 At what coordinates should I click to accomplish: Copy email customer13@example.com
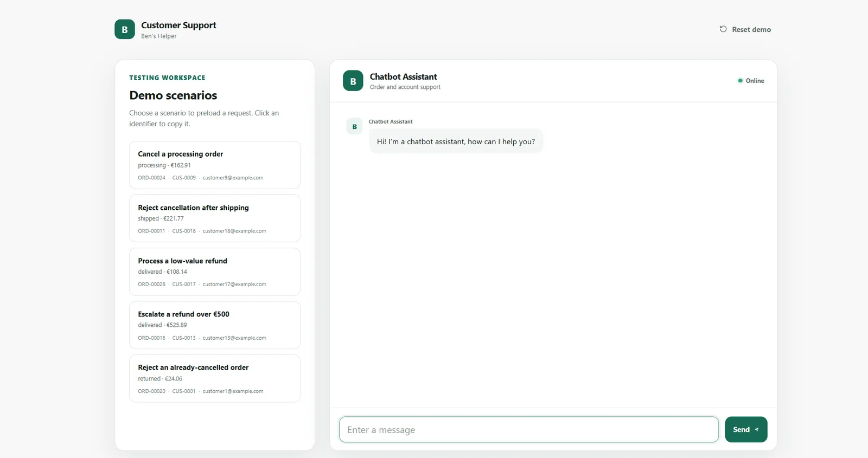pos(234,338)
